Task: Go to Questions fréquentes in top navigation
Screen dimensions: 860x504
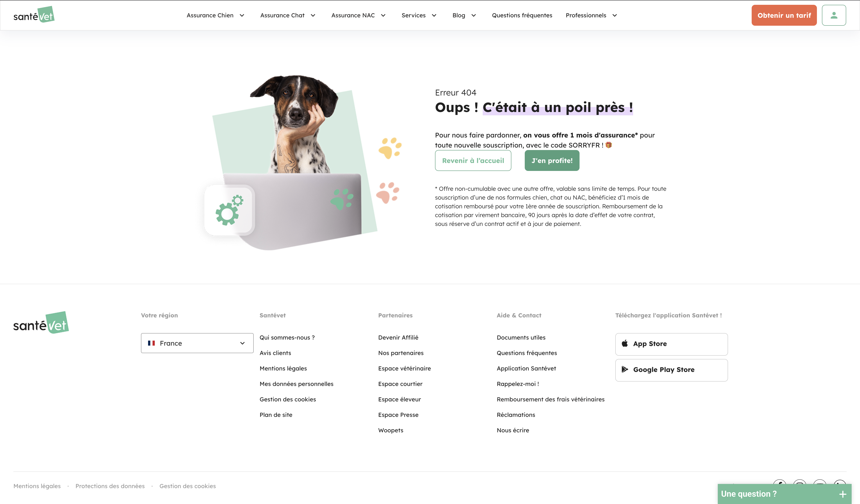Action: (x=522, y=15)
